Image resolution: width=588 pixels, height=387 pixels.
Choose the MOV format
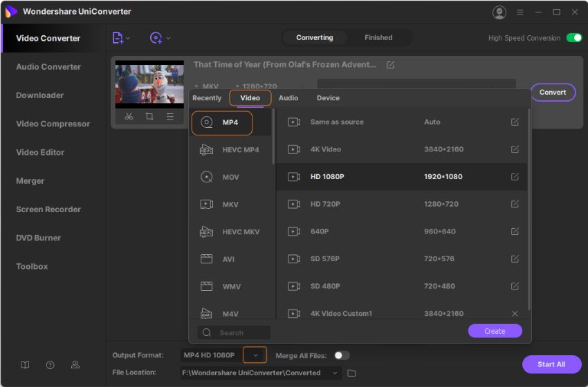click(x=230, y=177)
